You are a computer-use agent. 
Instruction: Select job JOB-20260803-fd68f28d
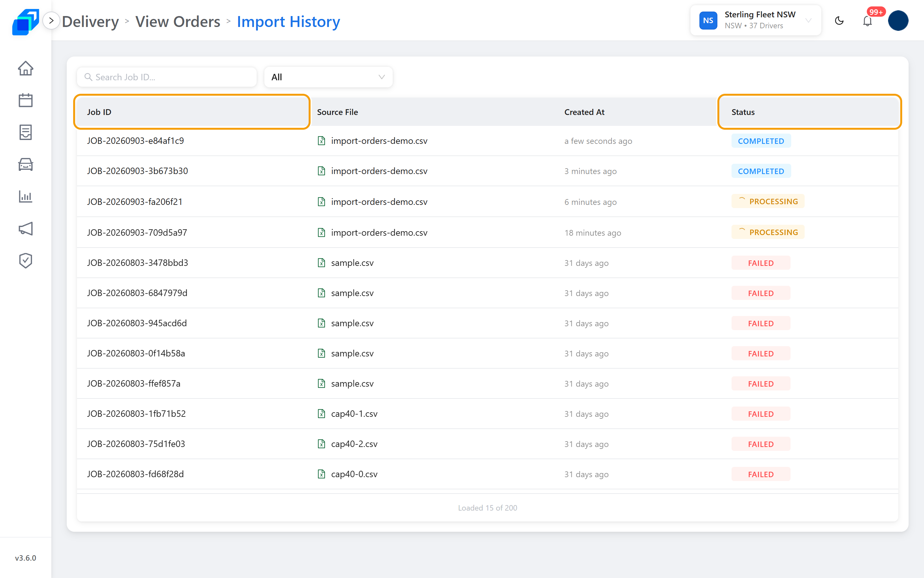pos(135,474)
